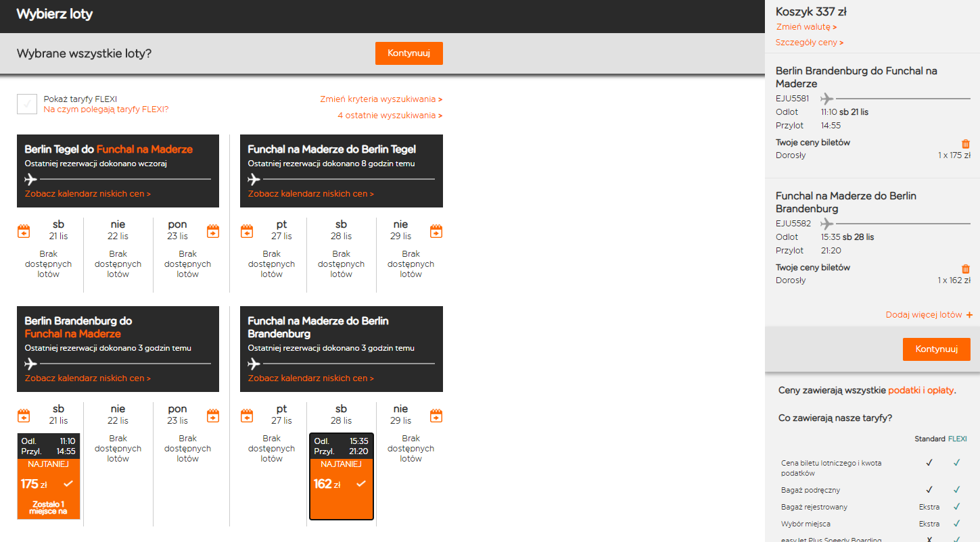Expand Szczegóły ceny in the basket
This screenshot has height=542, width=980.
click(810, 43)
